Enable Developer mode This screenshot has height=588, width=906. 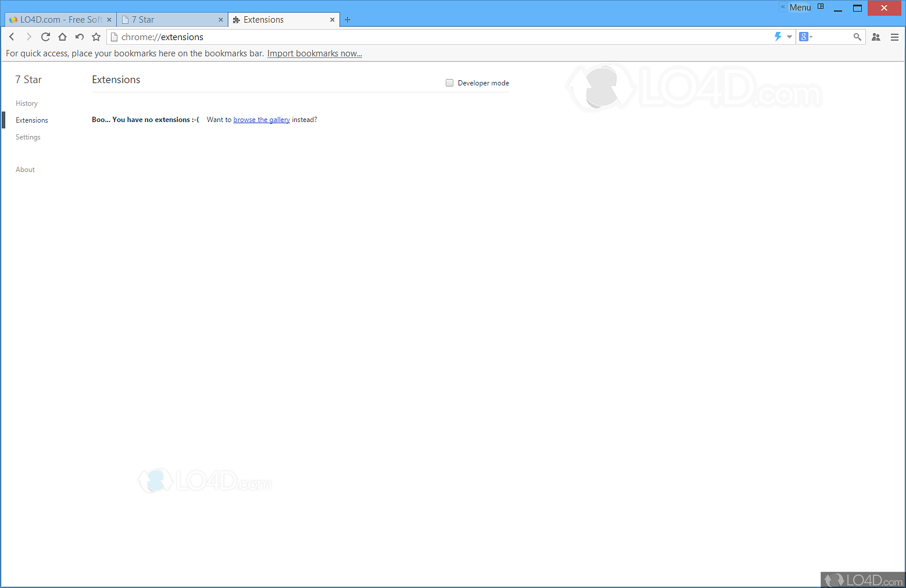(x=449, y=83)
